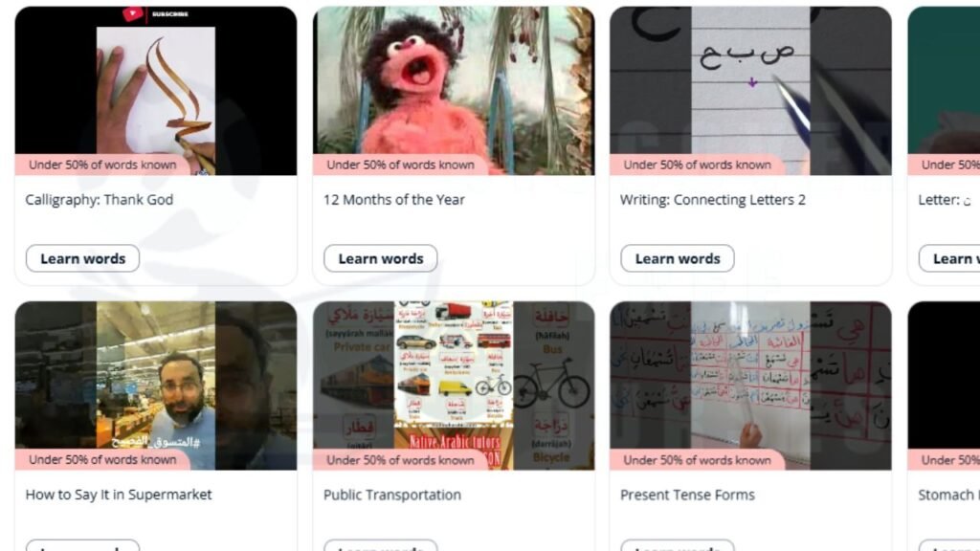Open the Present Tense Forms video thumbnail
The height and width of the screenshot is (551, 980).
click(750, 386)
